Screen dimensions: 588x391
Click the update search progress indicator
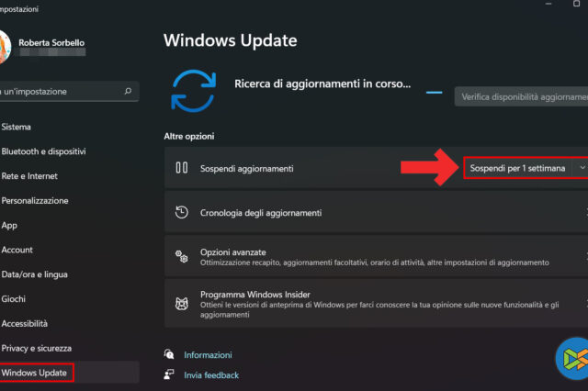tap(435, 92)
